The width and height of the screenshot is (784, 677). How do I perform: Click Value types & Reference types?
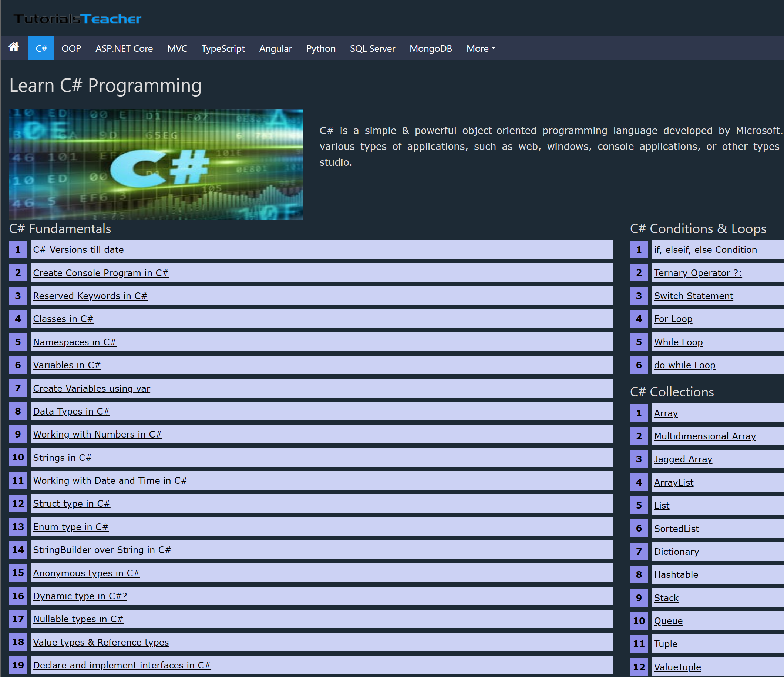coord(101,643)
